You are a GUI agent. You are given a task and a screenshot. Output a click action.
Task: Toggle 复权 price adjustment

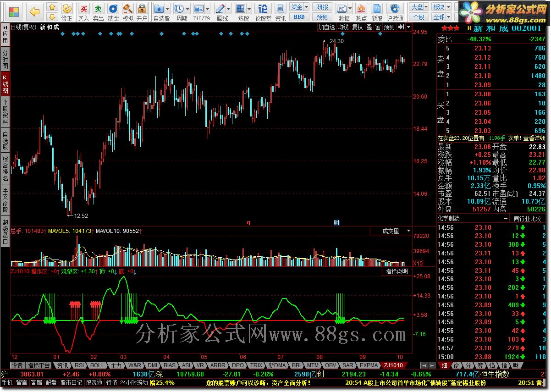[357, 27]
